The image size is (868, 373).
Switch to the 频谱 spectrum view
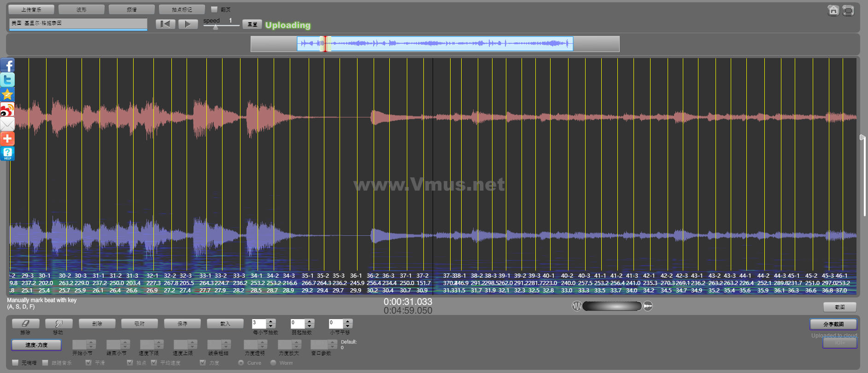pyautogui.click(x=132, y=9)
